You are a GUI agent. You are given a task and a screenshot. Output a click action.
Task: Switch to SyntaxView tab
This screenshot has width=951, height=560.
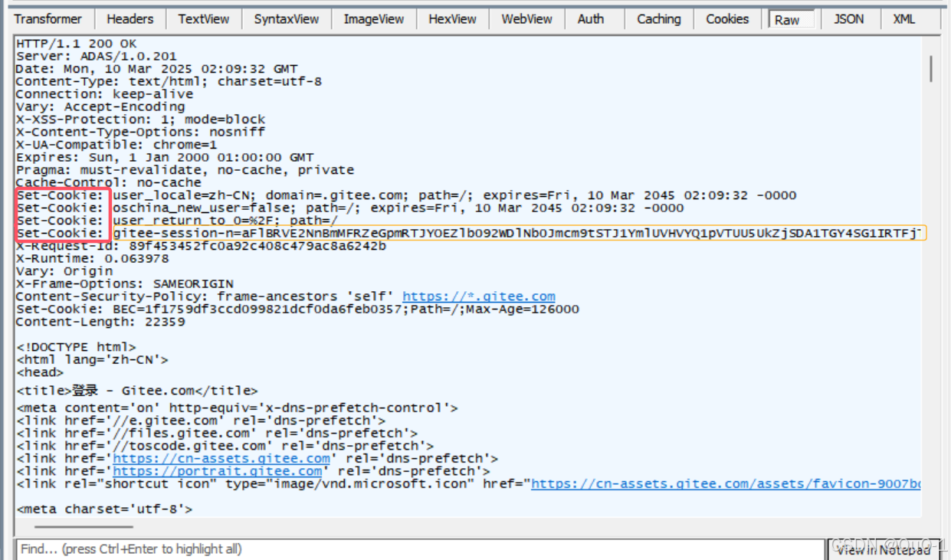[287, 19]
